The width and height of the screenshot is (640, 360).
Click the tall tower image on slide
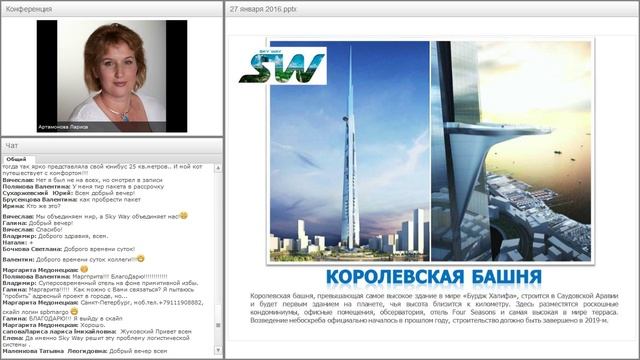point(349,151)
